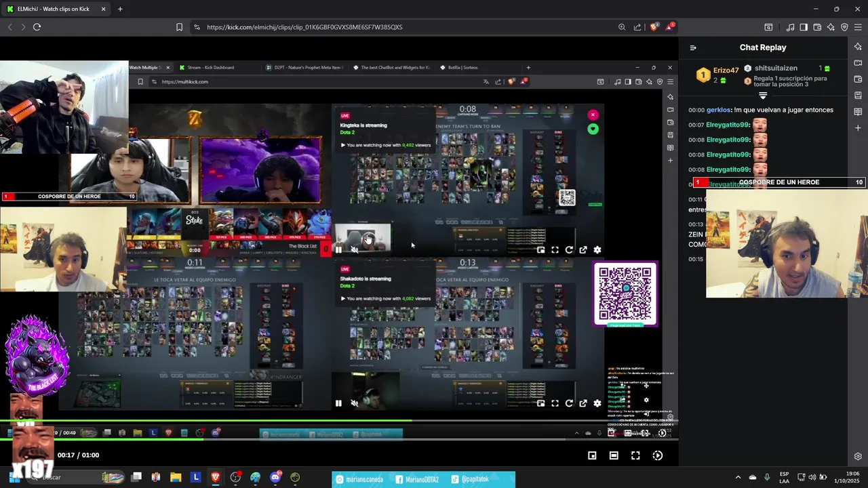The width and height of the screenshot is (868, 488).
Task: Share this page via address bar icon
Action: [x=637, y=27]
